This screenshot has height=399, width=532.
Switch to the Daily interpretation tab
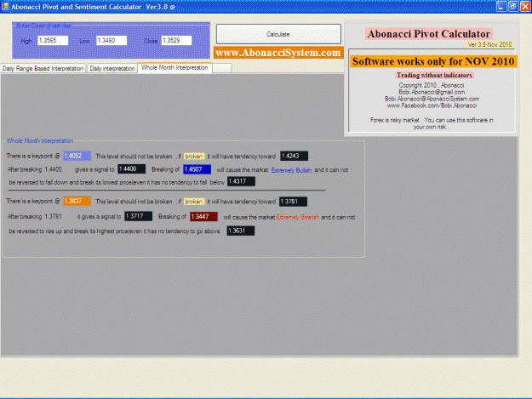(x=112, y=68)
